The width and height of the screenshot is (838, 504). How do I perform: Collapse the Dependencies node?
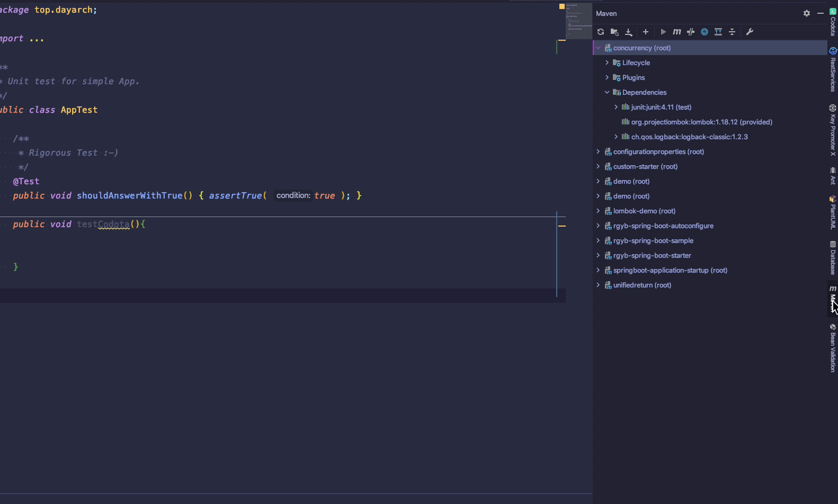pos(607,92)
